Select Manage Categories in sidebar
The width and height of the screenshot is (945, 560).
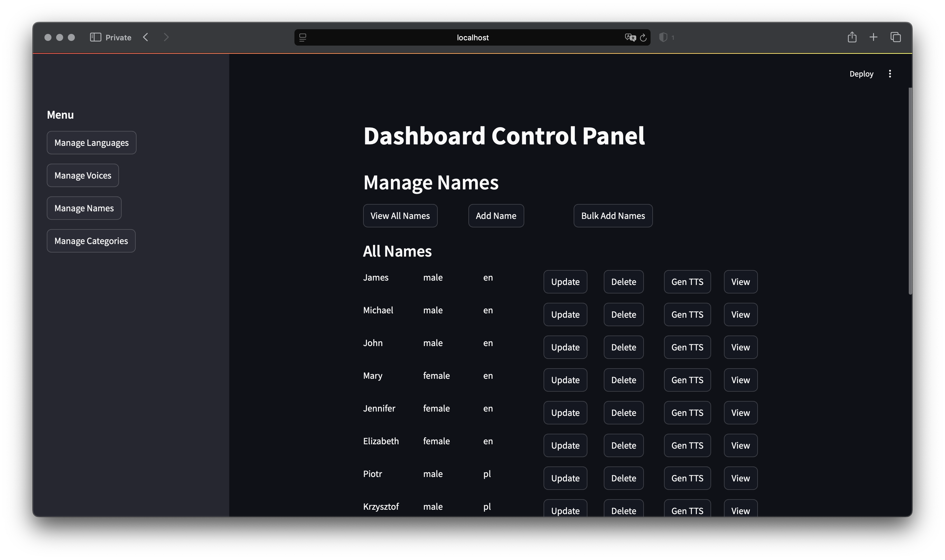tap(91, 241)
